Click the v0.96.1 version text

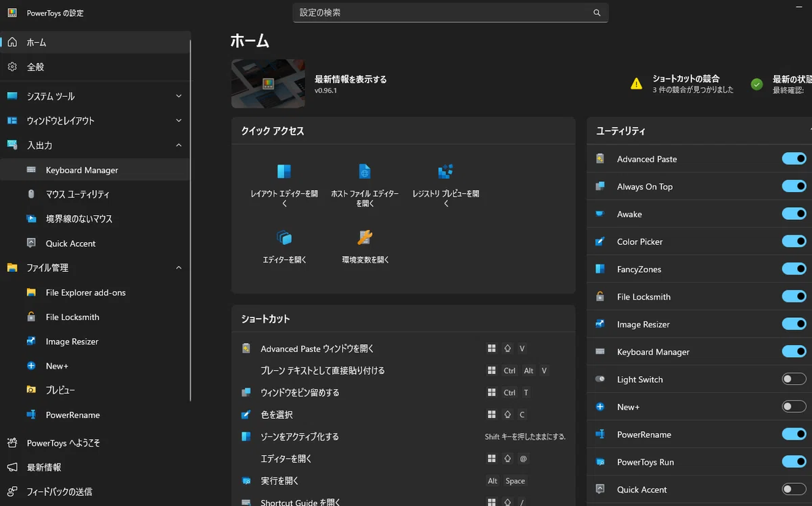325,91
